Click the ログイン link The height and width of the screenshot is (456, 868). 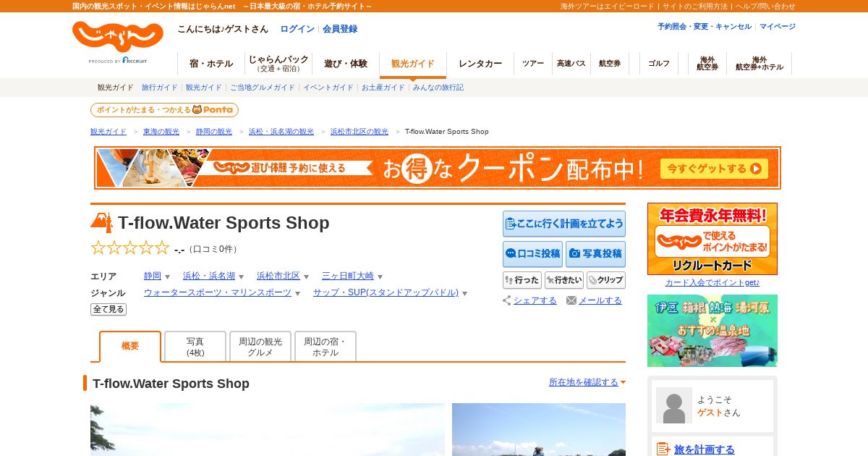coord(297,29)
